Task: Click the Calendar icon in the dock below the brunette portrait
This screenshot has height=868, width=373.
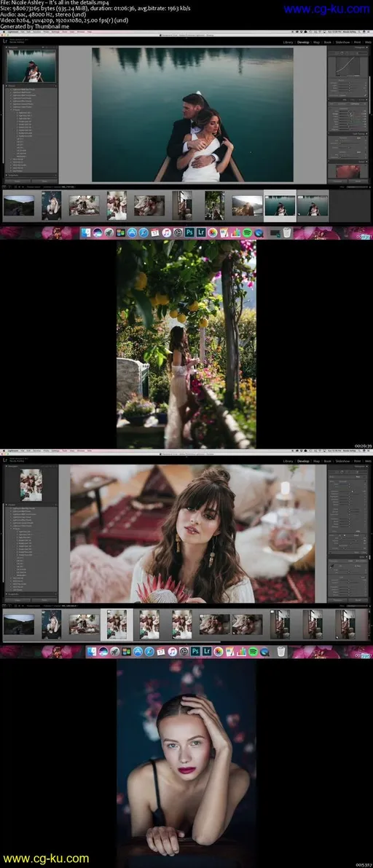Action: (x=161, y=652)
